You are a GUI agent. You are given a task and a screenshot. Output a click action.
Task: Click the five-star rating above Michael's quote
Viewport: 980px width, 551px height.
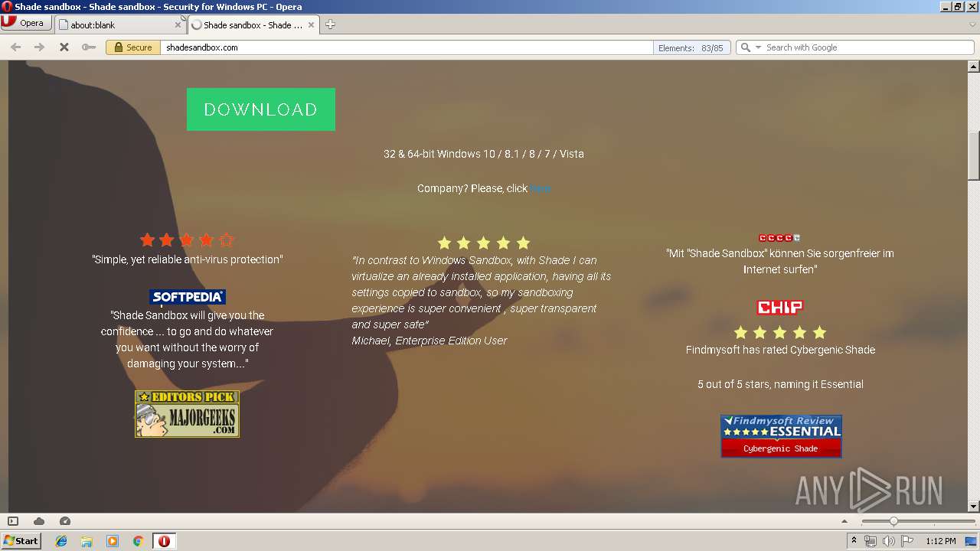point(483,243)
